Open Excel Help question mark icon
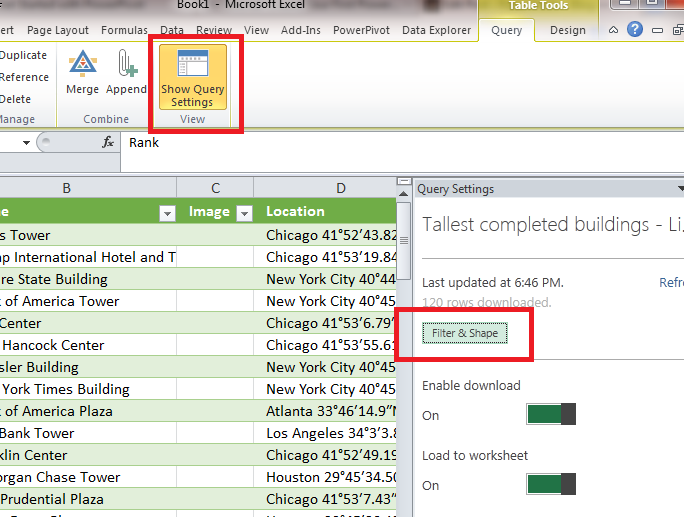The image size is (684, 520). [635, 30]
